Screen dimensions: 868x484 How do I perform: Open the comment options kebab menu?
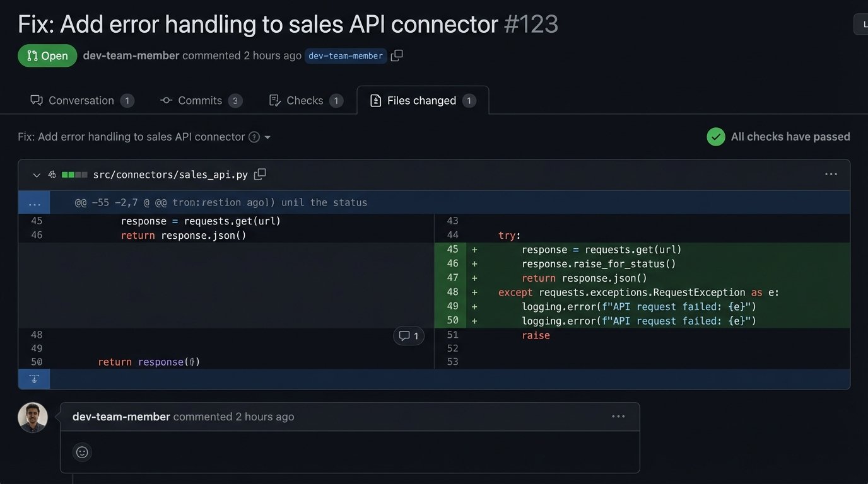(x=618, y=416)
